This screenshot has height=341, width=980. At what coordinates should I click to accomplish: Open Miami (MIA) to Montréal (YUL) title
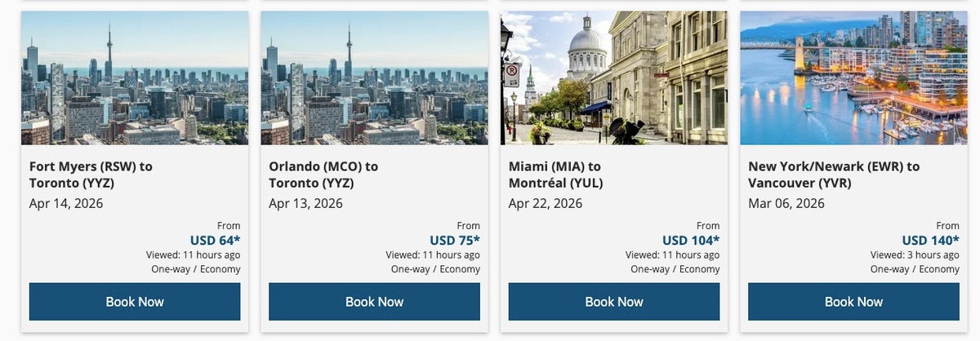pos(555,175)
